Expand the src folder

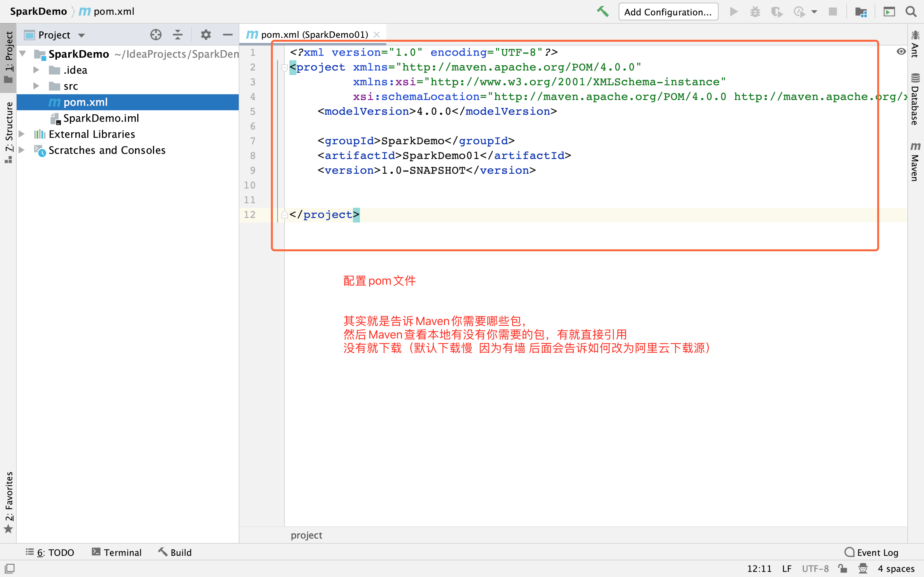[x=36, y=86]
